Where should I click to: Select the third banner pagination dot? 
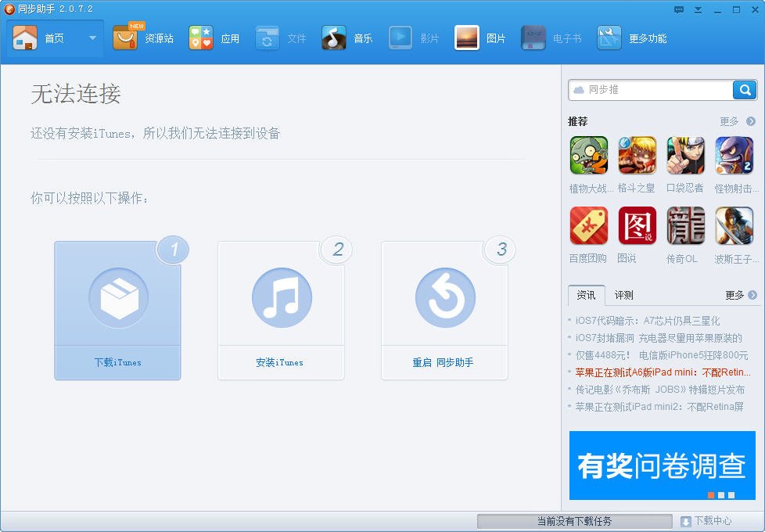tap(731, 495)
